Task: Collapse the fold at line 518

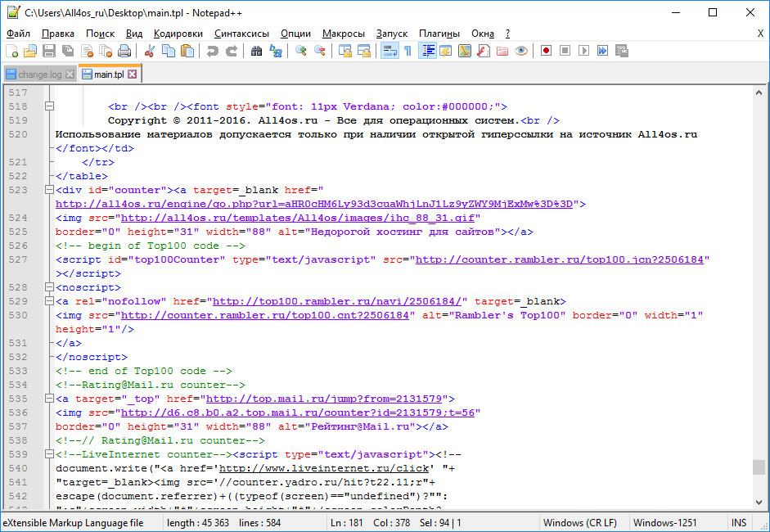Action: coord(49,106)
